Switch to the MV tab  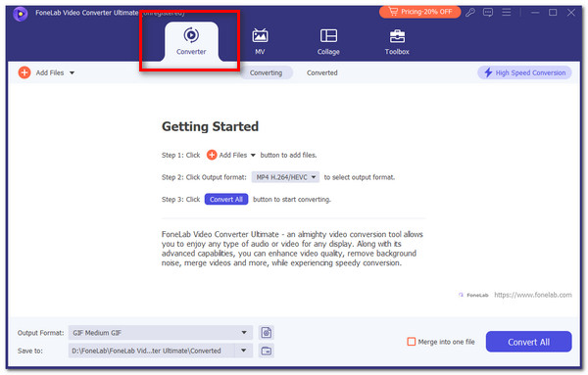(260, 42)
